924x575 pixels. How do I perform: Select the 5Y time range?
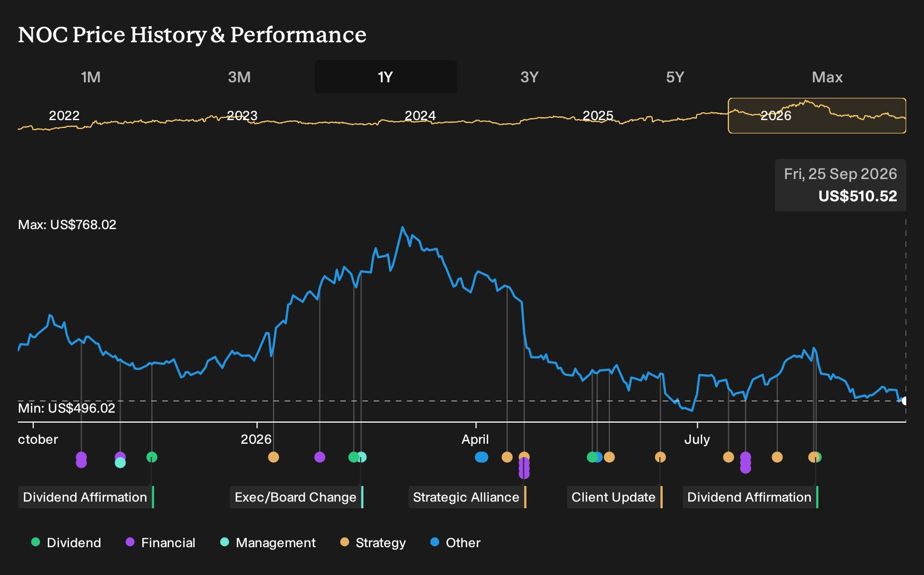tap(675, 77)
